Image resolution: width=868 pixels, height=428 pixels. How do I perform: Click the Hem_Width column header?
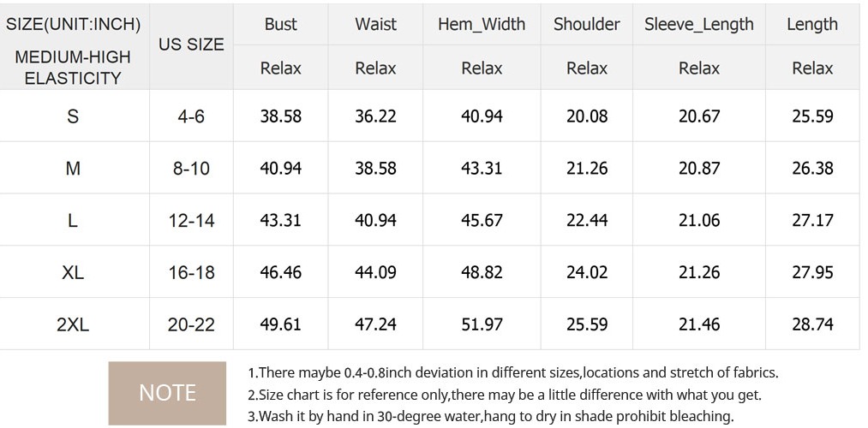482,24
